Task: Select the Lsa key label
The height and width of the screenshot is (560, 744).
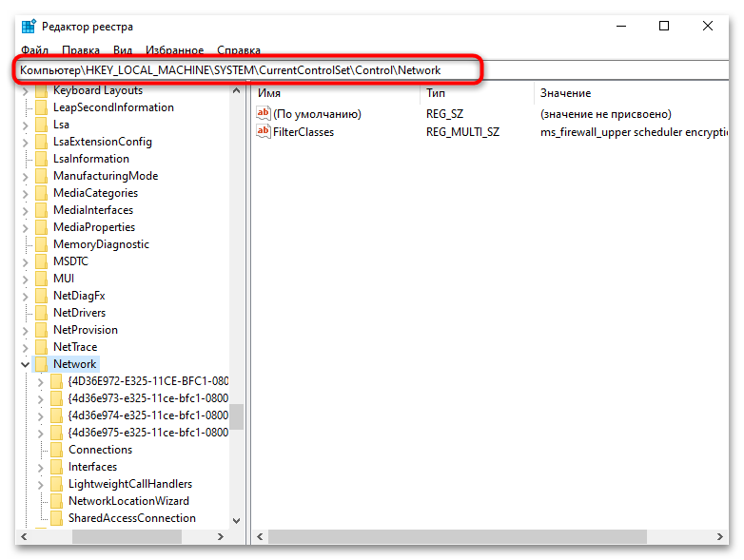Action: coord(61,125)
